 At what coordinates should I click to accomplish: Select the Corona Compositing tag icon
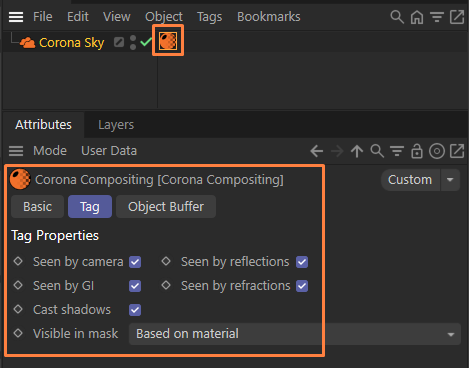[x=168, y=41]
